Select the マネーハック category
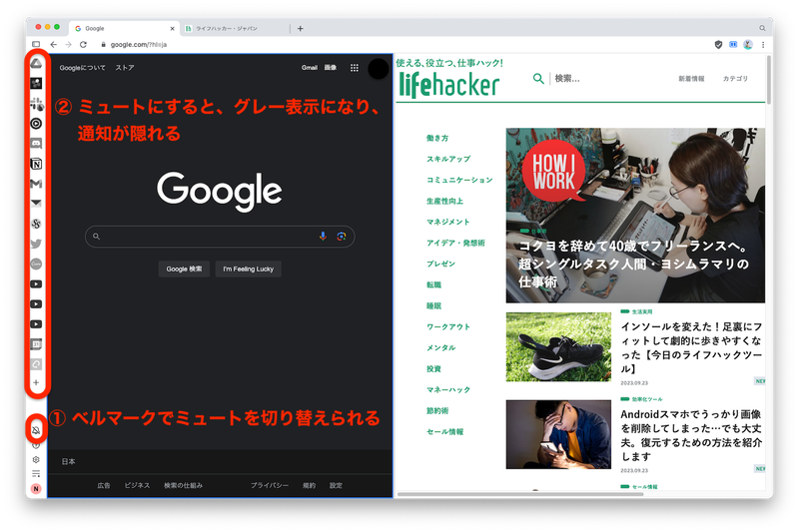This screenshot has height=532, width=799. 448,390
